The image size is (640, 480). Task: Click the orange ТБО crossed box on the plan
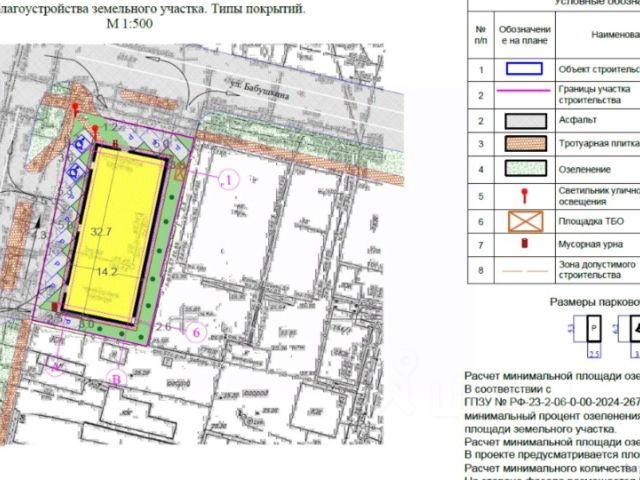click(x=180, y=171)
